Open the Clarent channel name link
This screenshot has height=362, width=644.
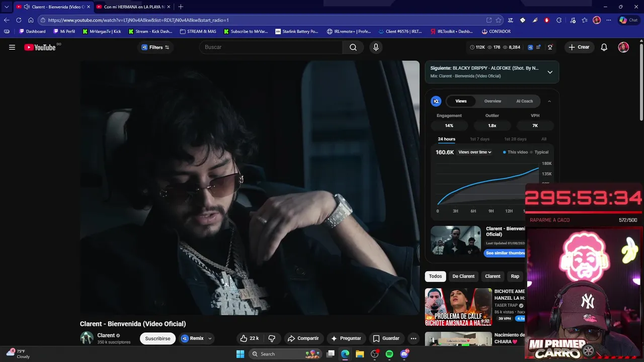[x=106, y=335]
